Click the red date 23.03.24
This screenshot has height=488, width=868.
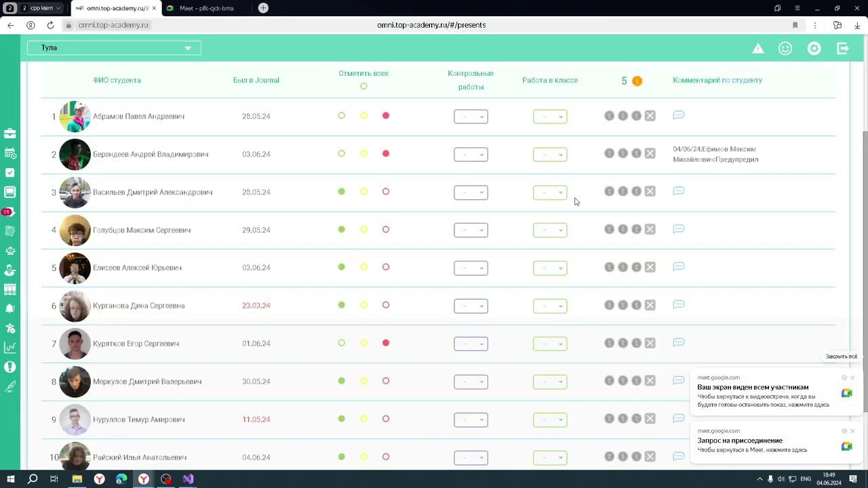click(256, 306)
